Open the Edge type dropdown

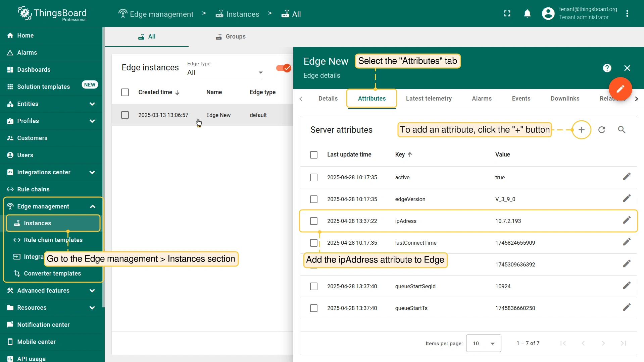tap(225, 72)
